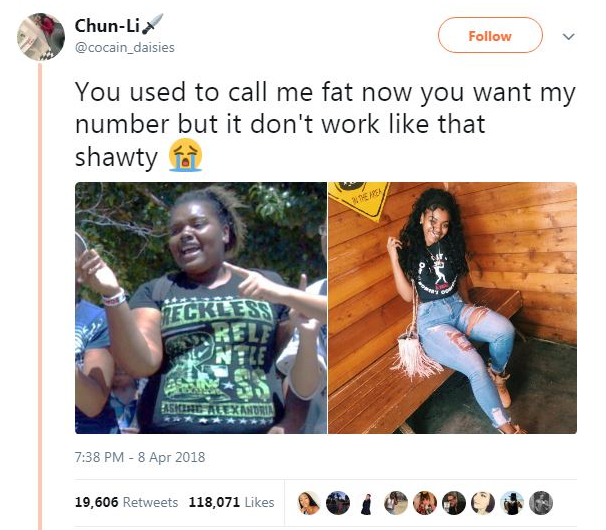Select the fourth liker avatar

tap(396, 503)
